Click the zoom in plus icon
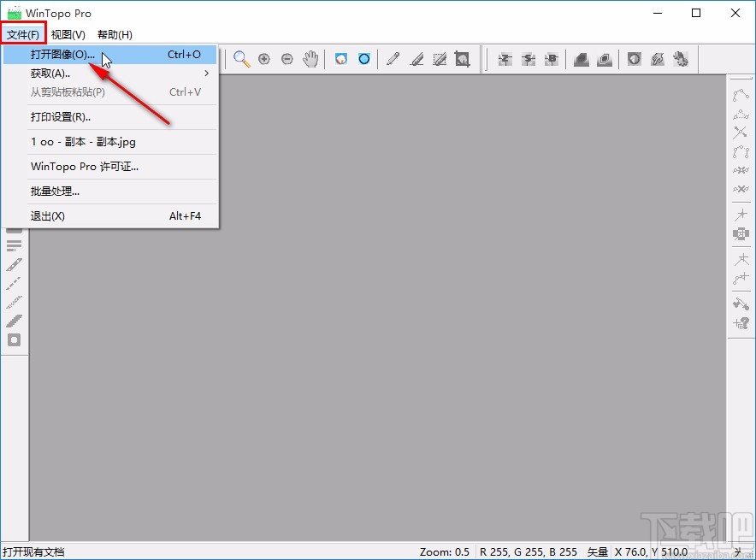The width and height of the screenshot is (756, 560). click(263, 59)
